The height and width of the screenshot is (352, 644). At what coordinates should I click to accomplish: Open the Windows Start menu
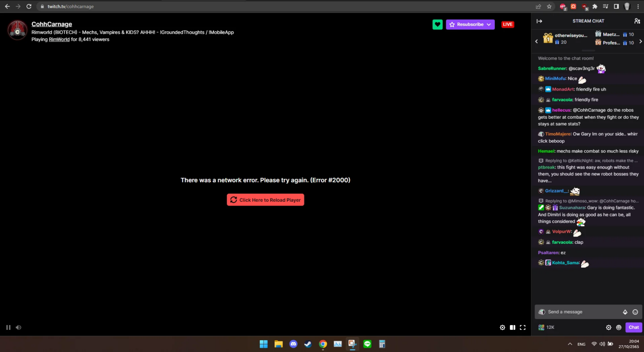tap(263, 344)
